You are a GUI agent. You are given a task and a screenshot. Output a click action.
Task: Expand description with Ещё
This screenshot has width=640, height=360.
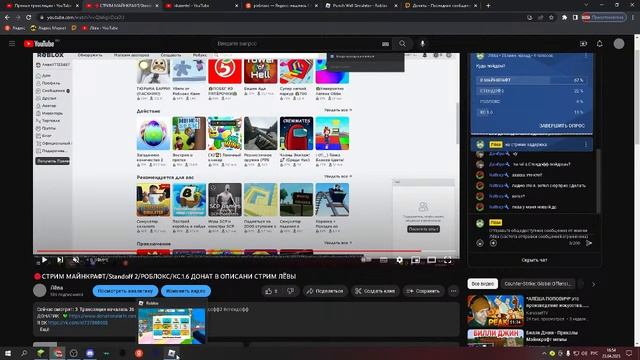(x=44, y=329)
